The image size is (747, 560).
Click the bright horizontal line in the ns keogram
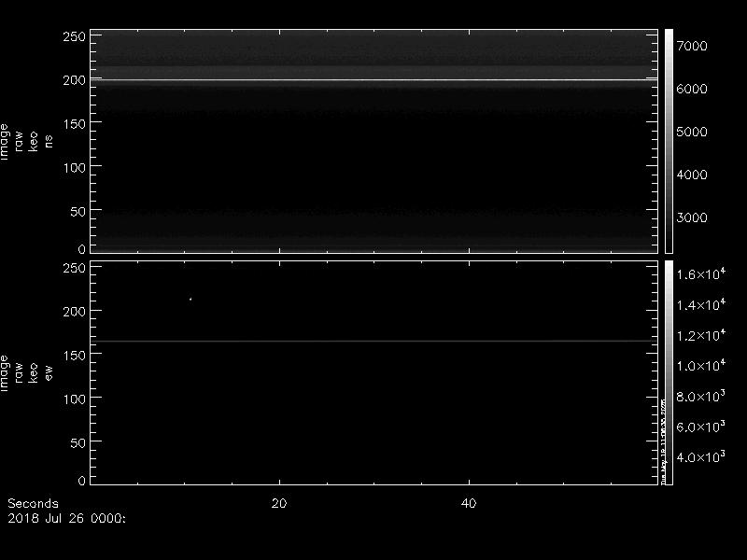click(x=374, y=79)
